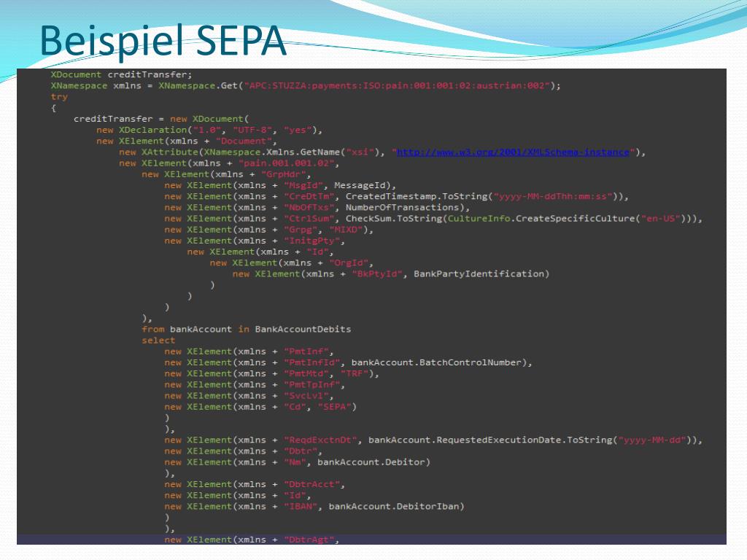Select the "pain.001.001.02" string
The width and height of the screenshot is (747, 560).
pyautogui.click(x=286, y=163)
